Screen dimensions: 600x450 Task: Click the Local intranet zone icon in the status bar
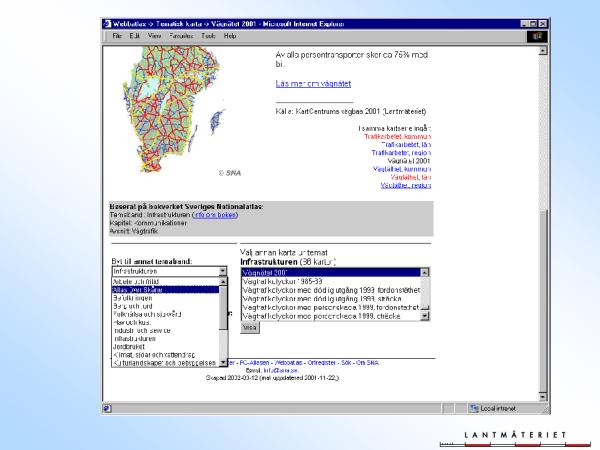pos(475,408)
